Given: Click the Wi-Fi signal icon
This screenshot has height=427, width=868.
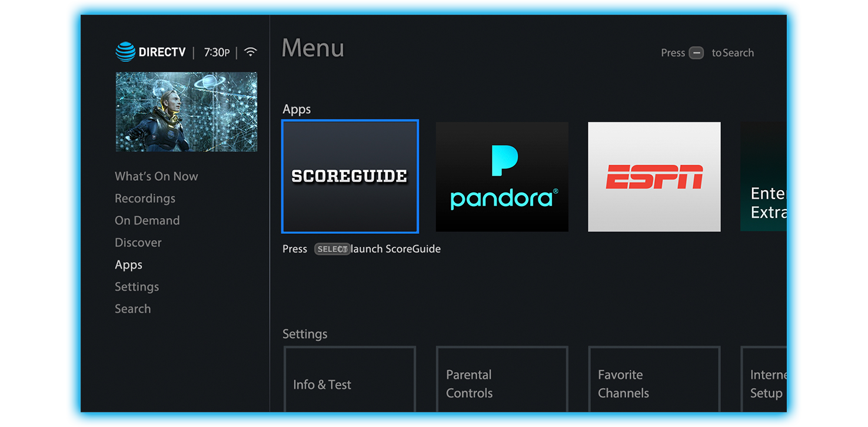Looking at the screenshot, I should pyautogui.click(x=251, y=52).
